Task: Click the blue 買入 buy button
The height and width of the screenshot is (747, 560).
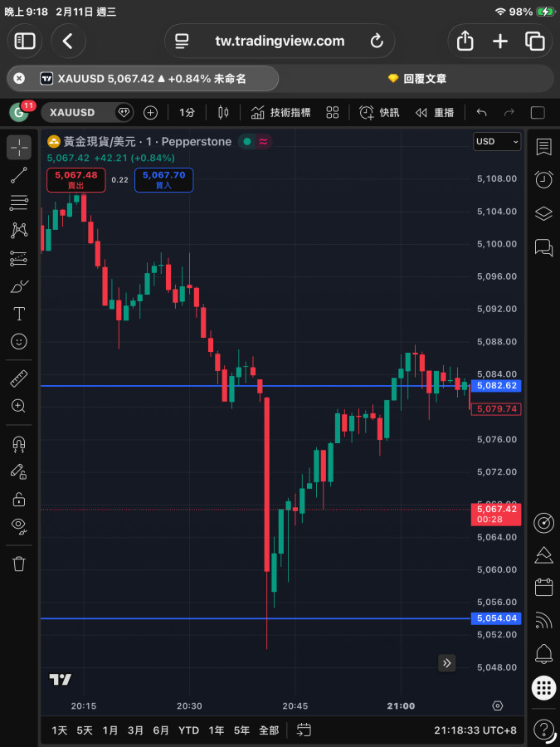Action: pos(163,180)
